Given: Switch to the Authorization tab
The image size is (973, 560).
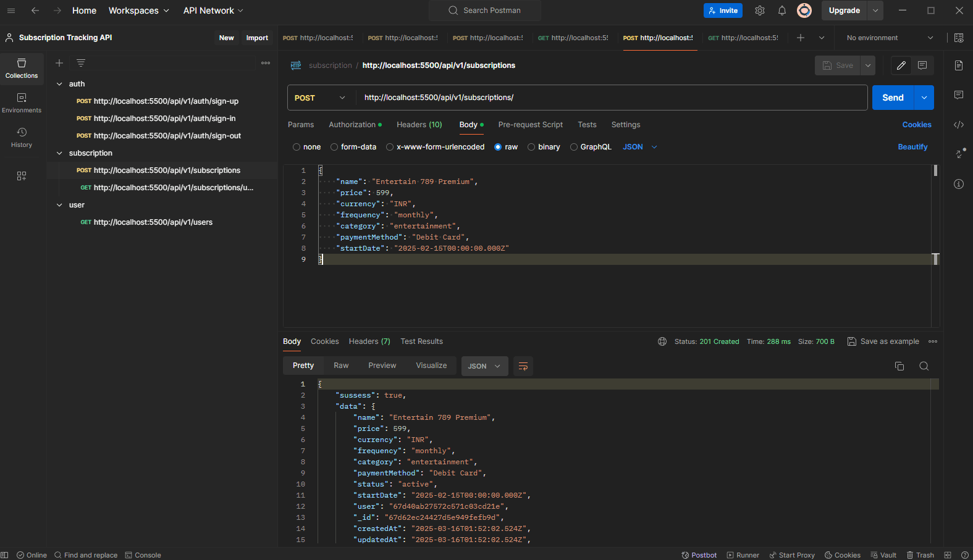Looking at the screenshot, I should [x=355, y=125].
